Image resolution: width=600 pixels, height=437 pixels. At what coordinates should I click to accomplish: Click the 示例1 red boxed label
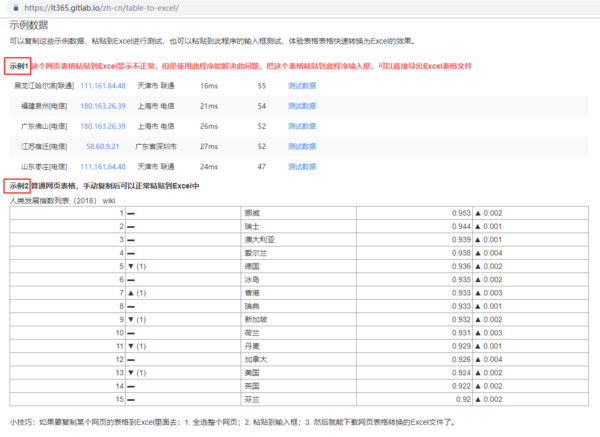point(19,66)
